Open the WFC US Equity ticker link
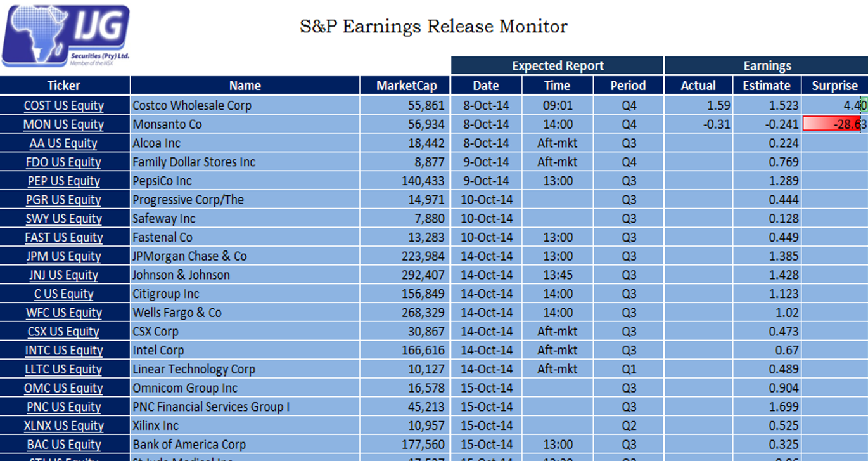The width and height of the screenshot is (868, 461). [x=64, y=313]
